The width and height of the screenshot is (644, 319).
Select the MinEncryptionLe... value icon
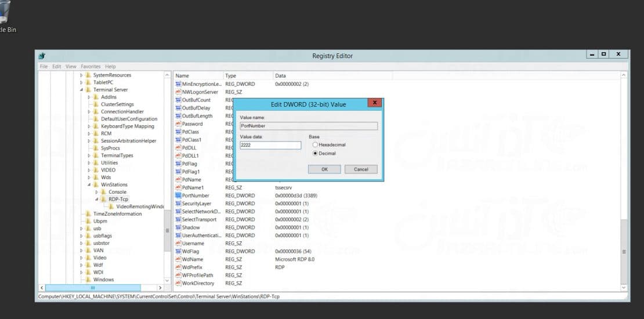(178, 84)
